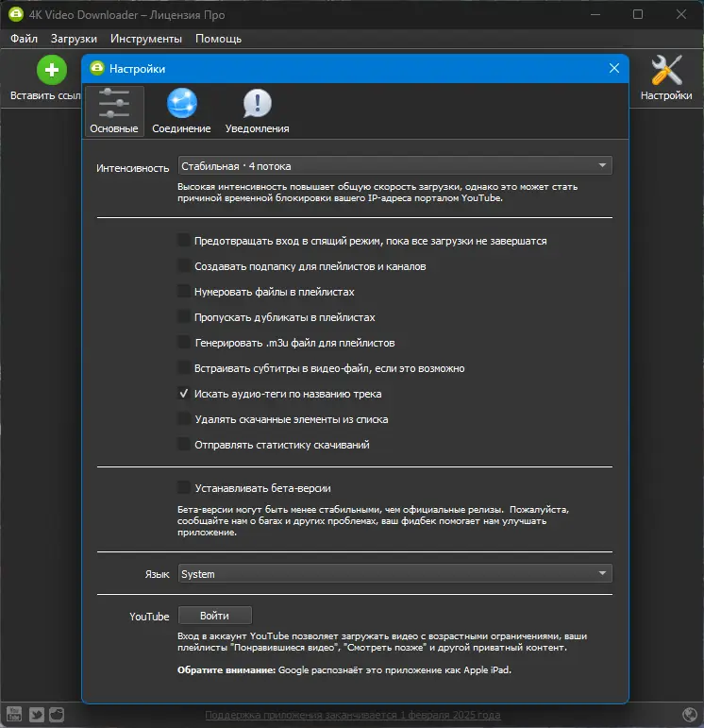Click the Бета-версии description text
The width and height of the screenshot is (704, 728).
coord(373,521)
